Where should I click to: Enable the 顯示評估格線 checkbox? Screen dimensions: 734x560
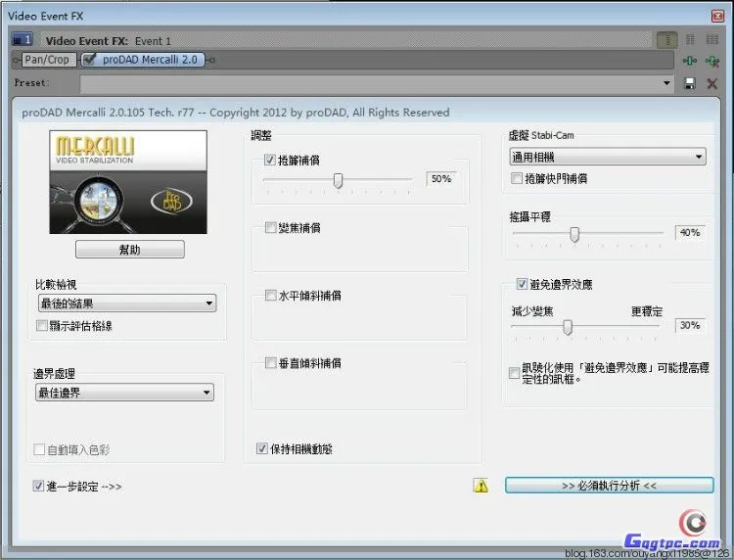[x=42, y=325]
